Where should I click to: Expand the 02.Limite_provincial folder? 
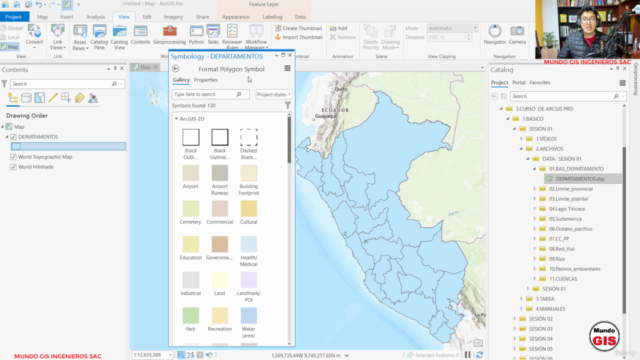[535, 189]
